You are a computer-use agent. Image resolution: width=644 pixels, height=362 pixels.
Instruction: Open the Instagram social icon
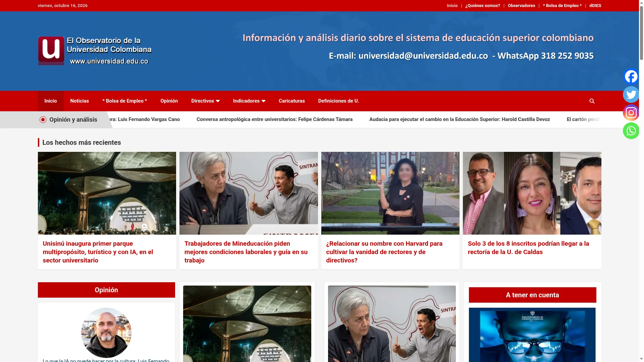(x=631, y=113)
